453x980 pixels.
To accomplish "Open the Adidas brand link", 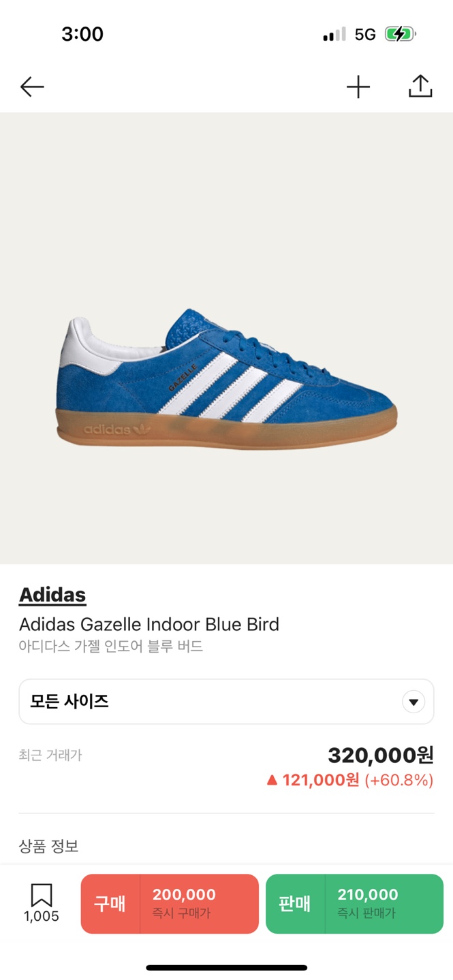I will [52, 595].
